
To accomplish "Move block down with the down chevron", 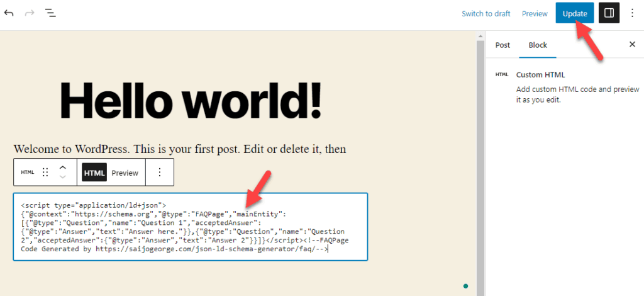I will [x=62, y=177].
